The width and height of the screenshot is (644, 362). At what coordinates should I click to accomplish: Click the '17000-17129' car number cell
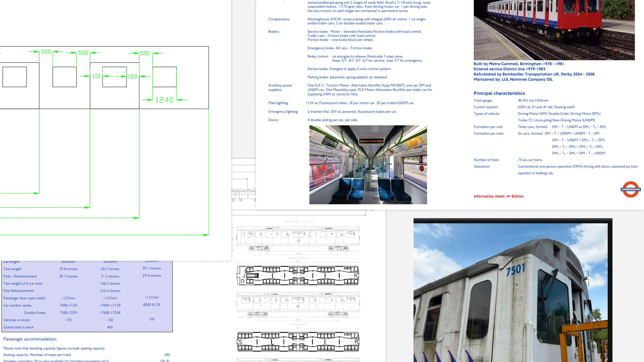tap(110, 305)
